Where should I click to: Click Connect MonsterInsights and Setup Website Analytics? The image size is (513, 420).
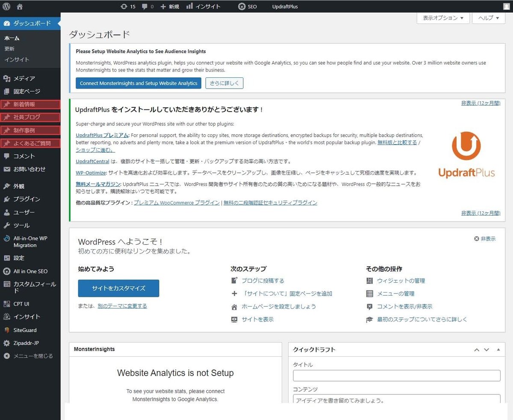coord(139,83)
